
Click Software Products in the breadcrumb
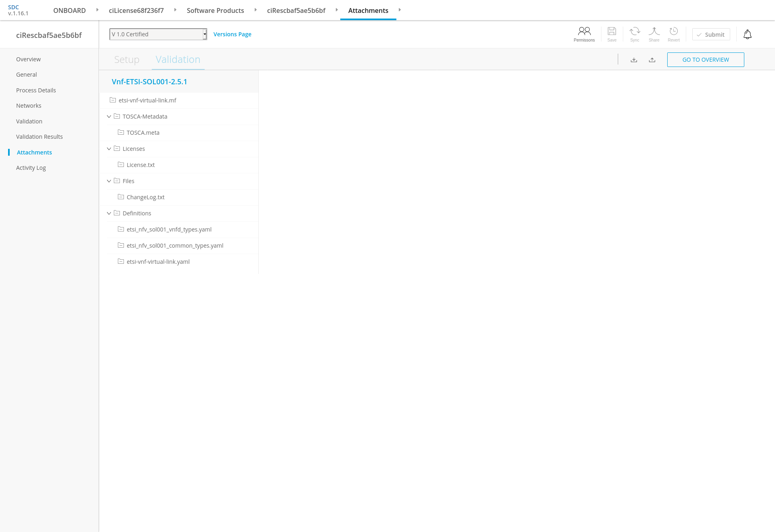point(215,10)
